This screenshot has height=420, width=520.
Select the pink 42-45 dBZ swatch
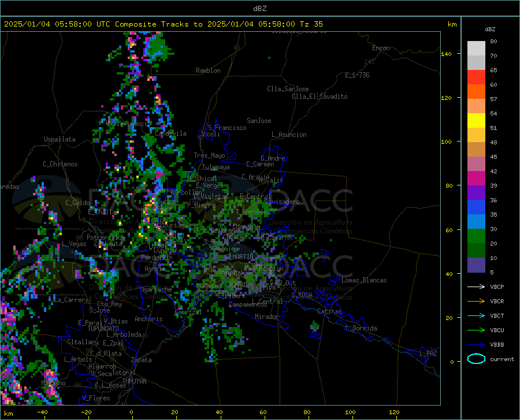click(x=476, y=163)
